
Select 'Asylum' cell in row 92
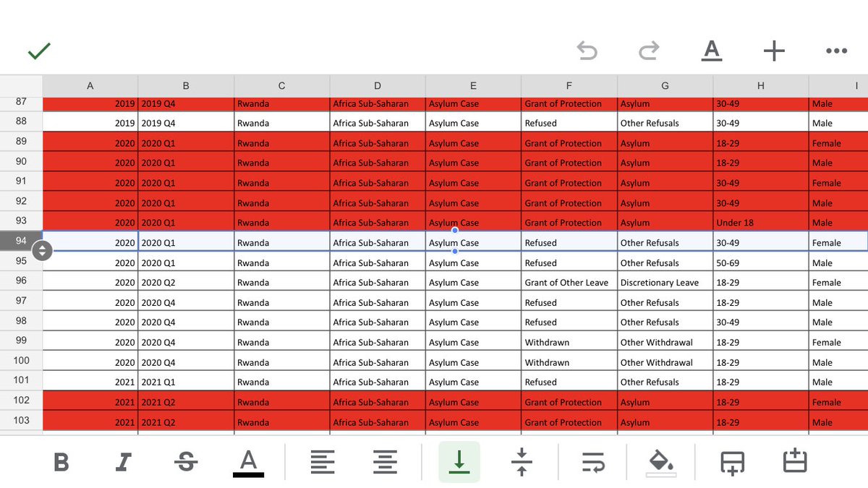(665, 202)
